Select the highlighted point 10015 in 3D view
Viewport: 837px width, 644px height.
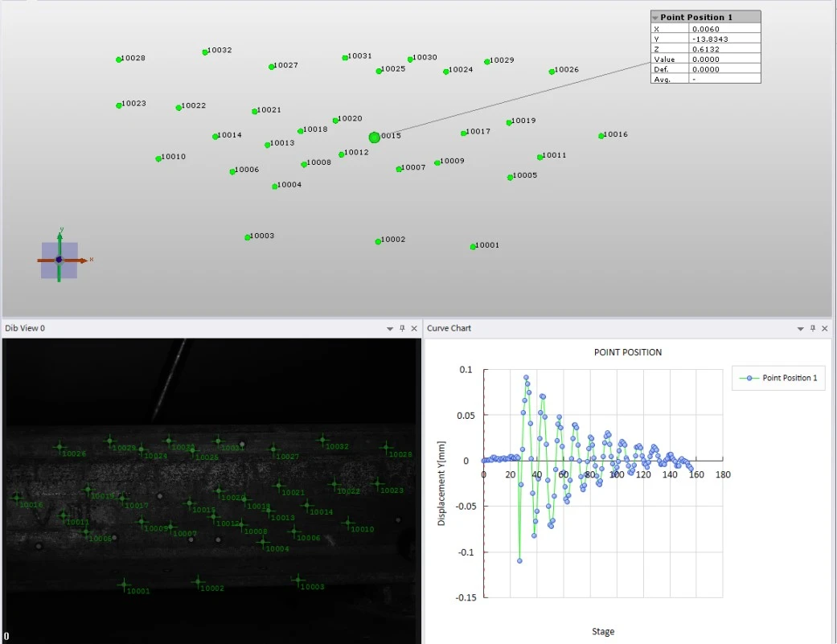(374, 137)
